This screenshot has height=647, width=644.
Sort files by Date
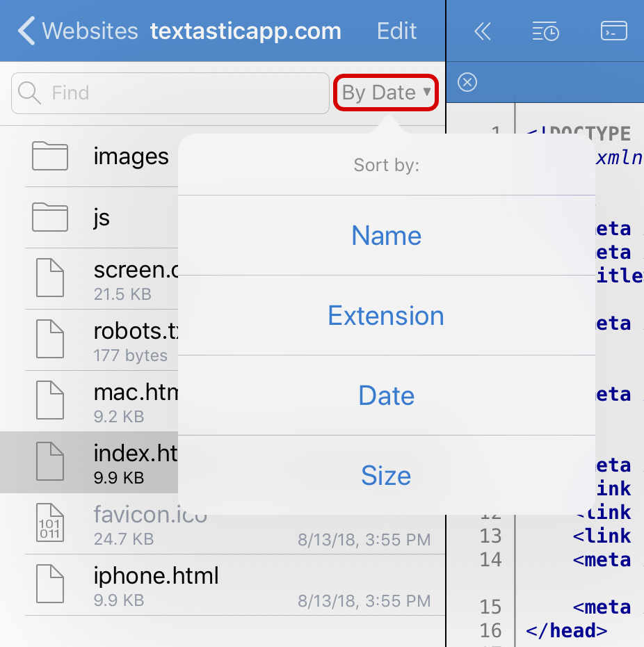387,395
